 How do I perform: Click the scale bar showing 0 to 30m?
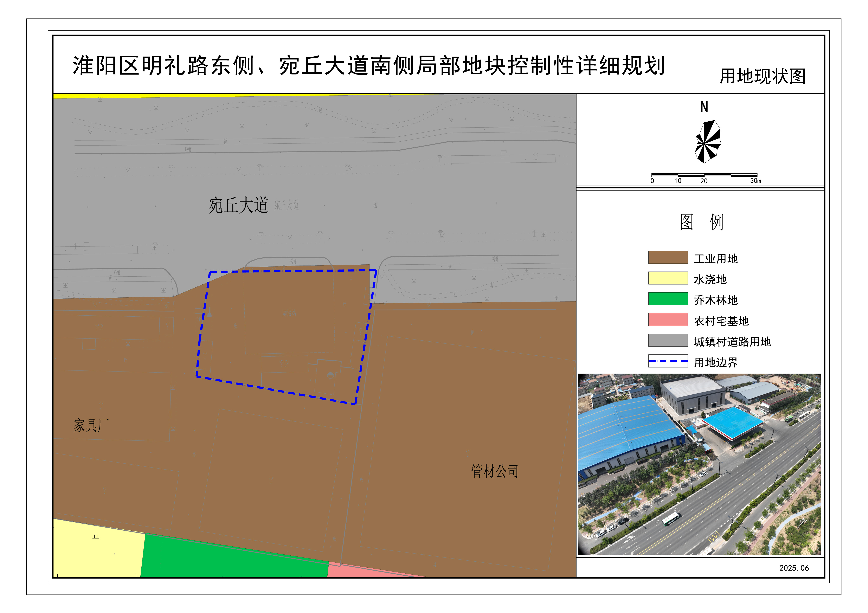click(704, 176)
